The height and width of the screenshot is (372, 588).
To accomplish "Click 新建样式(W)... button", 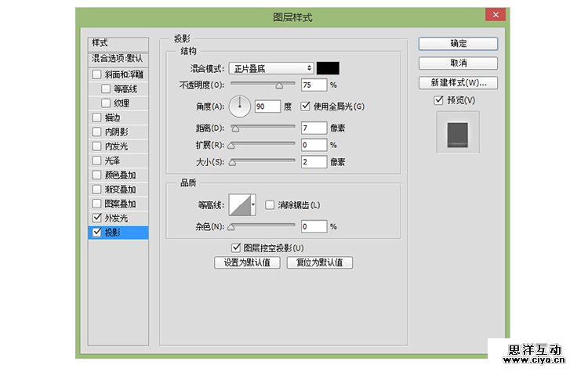I will click(x=458, y=82).
